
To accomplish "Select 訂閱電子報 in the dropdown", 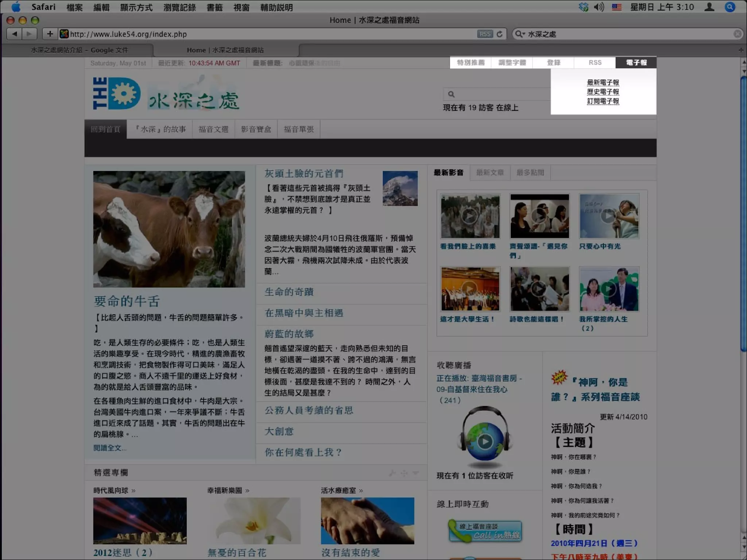I will [603, 101].
